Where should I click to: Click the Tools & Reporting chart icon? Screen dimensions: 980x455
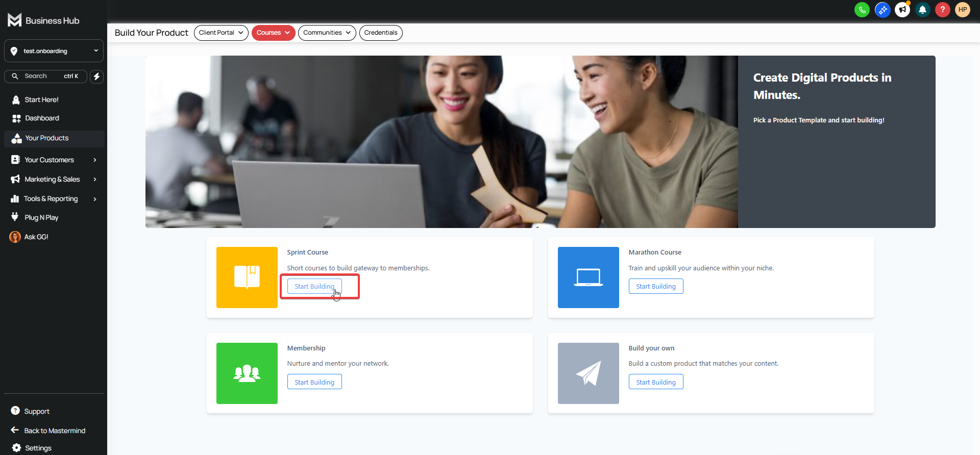pos(15,199)
